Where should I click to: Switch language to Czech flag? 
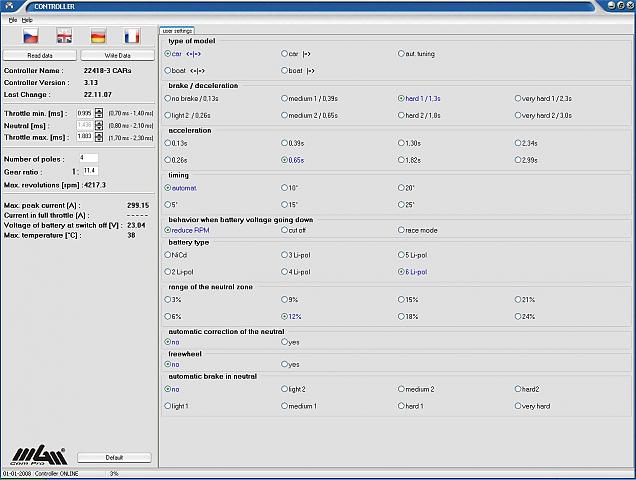pos(30,37)
